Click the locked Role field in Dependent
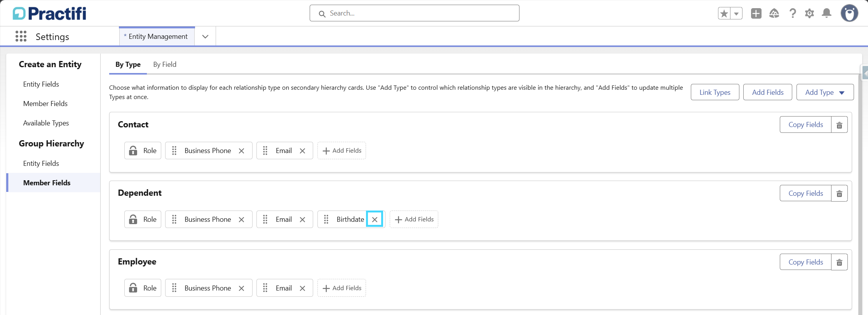Screen dimensions: 868x315 (143, 219)
